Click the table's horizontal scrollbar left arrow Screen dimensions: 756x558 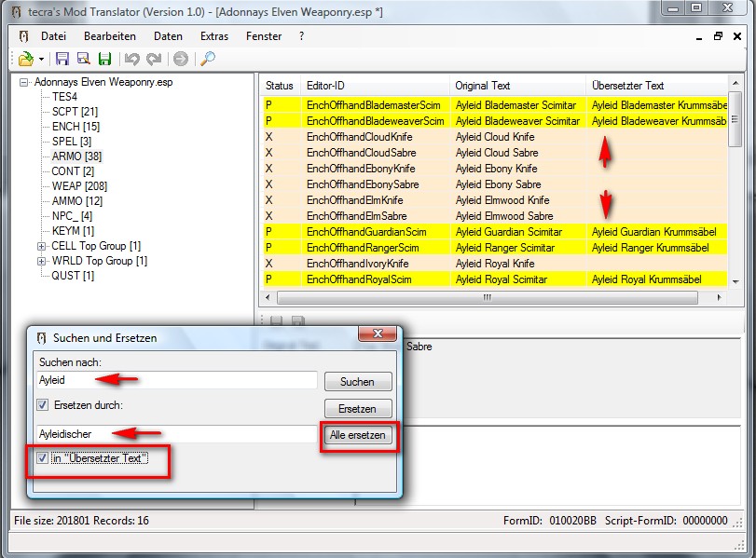268,297
